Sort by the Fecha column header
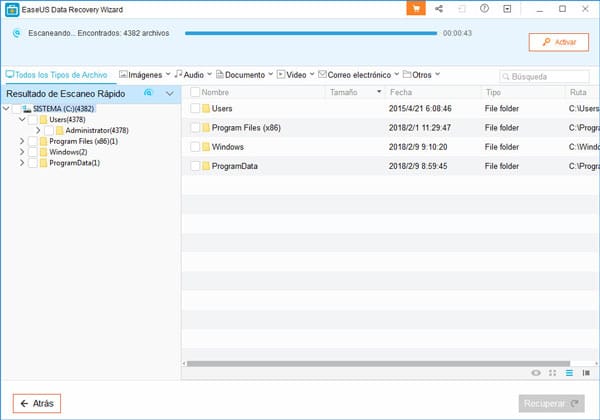This screenshot has height=420, width=600. click(432, 92)
